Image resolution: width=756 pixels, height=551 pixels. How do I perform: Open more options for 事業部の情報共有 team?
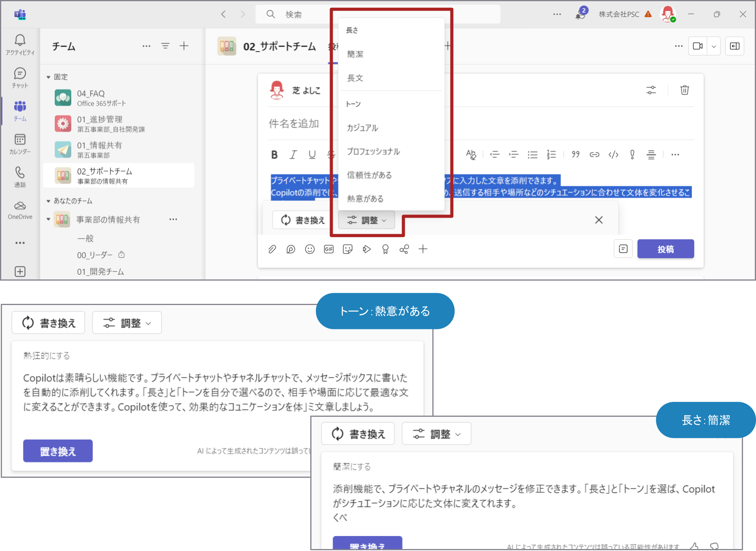pos(173,220)
